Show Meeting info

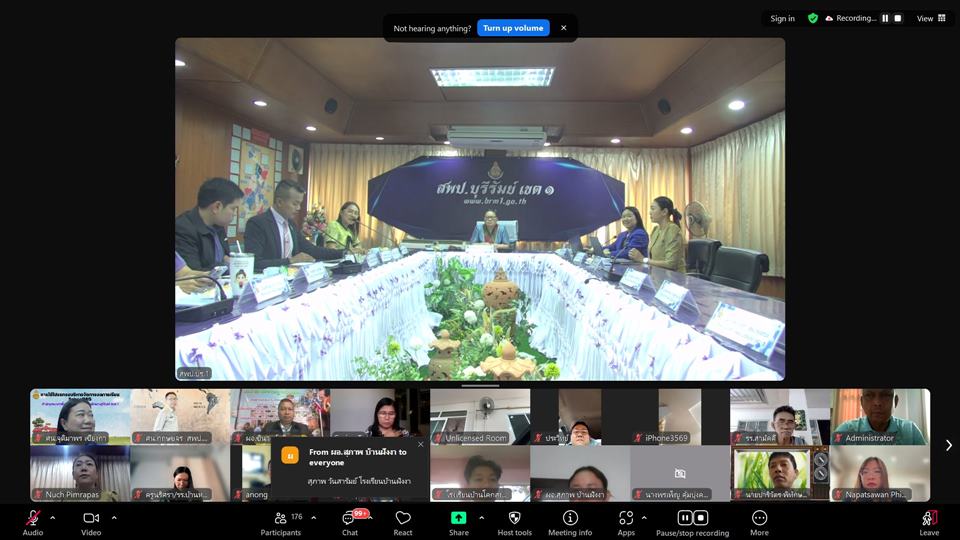tap(570, 523)
